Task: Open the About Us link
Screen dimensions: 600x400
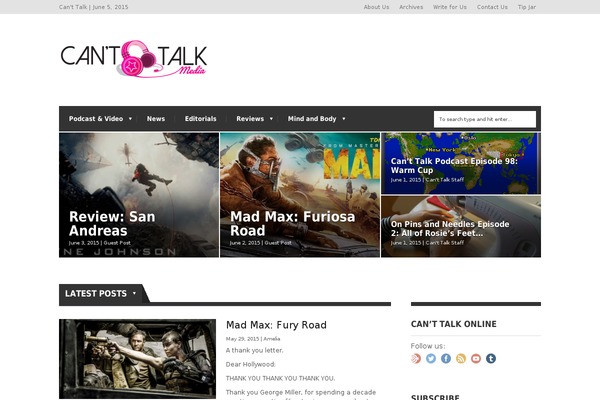Action: 376,7
